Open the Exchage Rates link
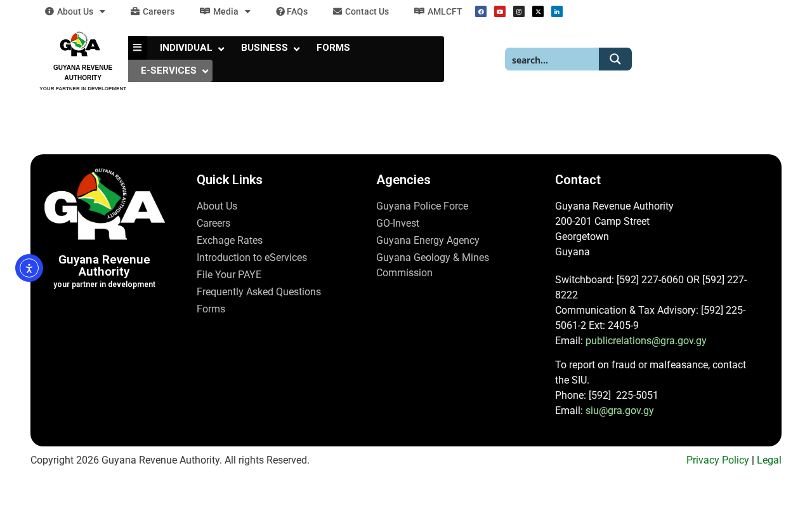 point(230,241)
